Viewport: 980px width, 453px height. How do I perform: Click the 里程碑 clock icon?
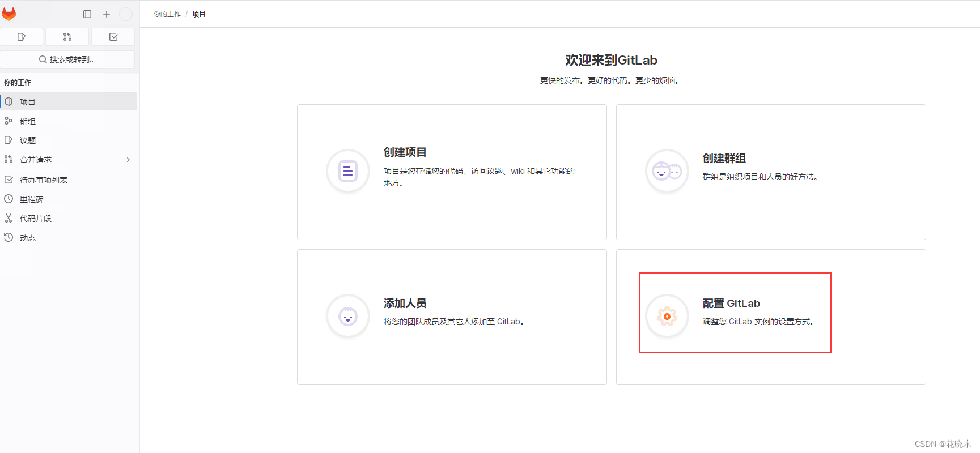(x=9, y=199)
